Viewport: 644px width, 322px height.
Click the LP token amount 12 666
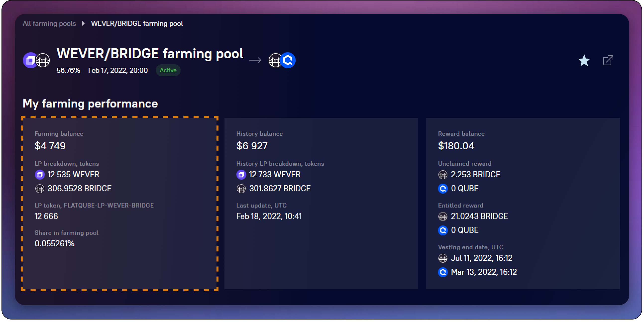coord(46,216)
